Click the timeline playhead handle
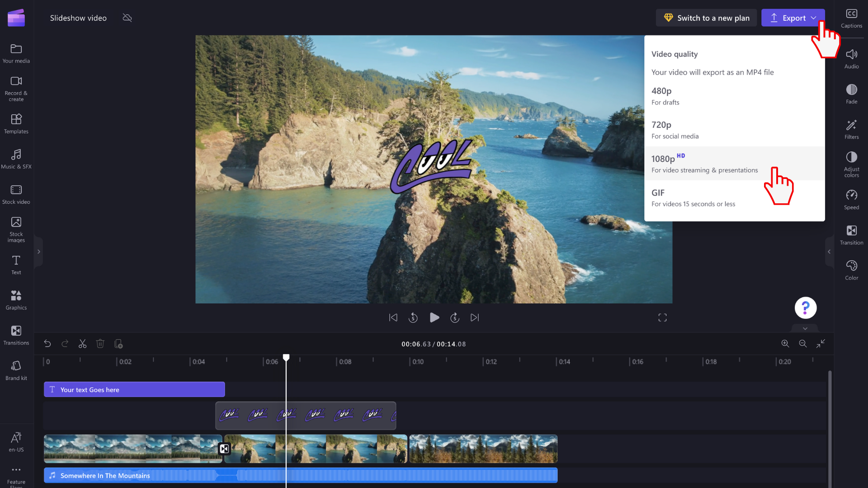 coord(286,357)
